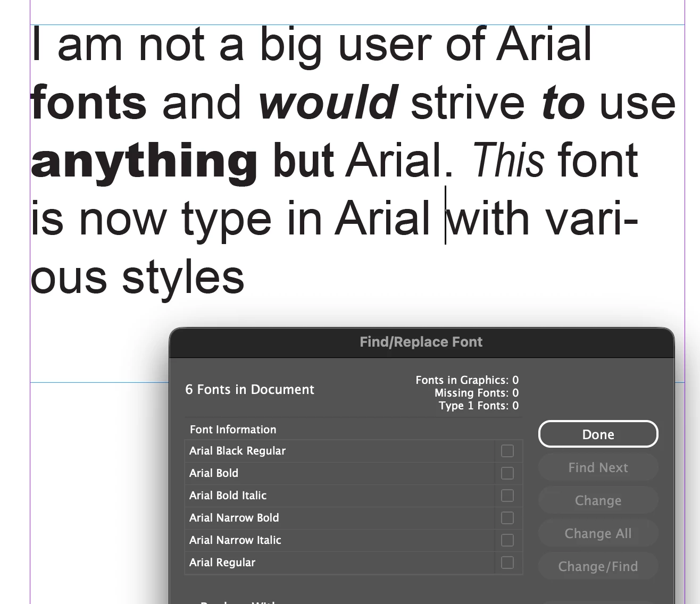Viewport: 700px width, 604px height.
Task: Toggle checkbox beside Arial Black Regular
Action: click(x=507, y=451)
